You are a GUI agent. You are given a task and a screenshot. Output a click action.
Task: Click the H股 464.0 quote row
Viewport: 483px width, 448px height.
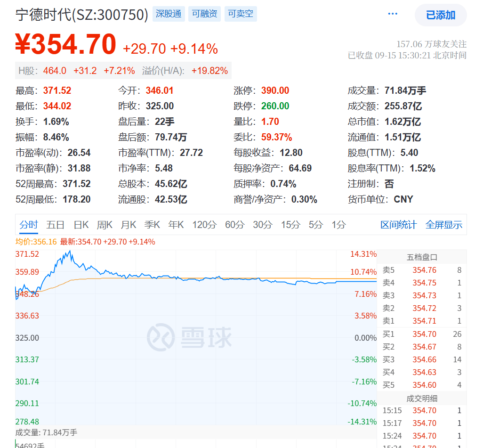123,71
